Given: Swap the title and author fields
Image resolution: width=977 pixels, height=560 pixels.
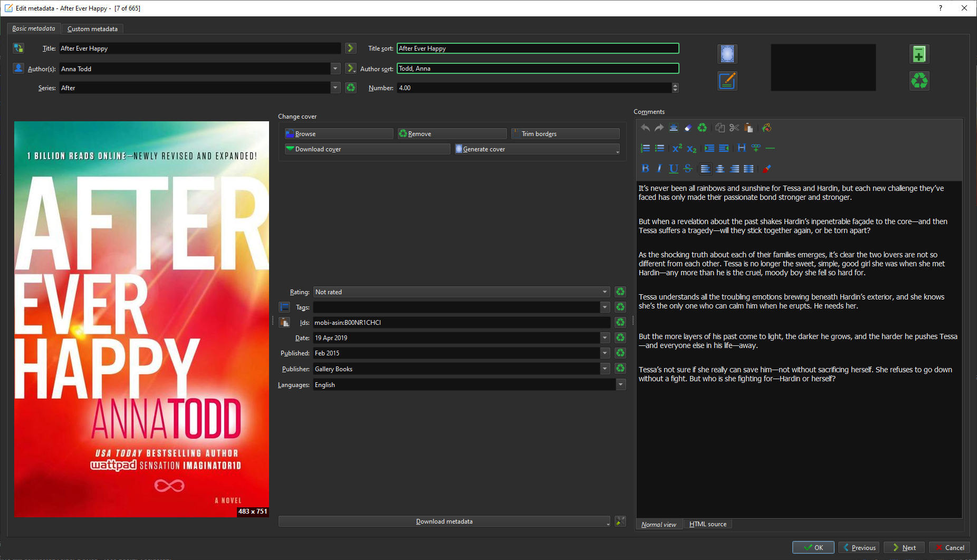Looking at the screenshot, I should click(x=18, y=49).
